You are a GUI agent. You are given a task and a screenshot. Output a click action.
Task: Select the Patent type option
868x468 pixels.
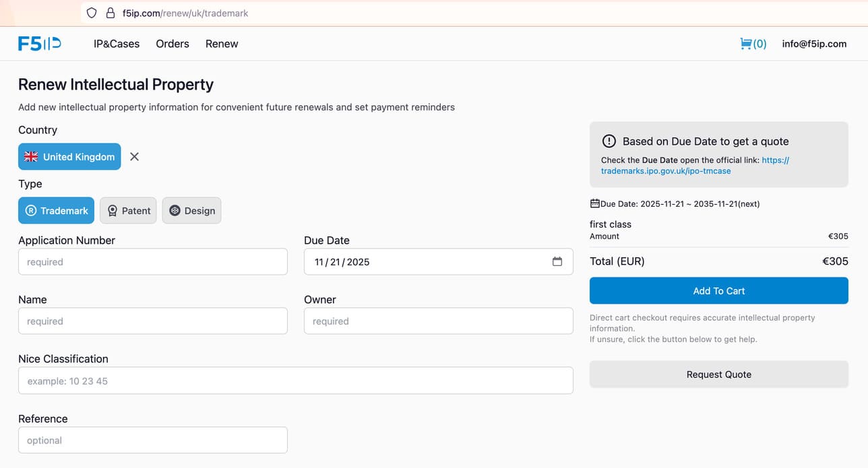128,211
